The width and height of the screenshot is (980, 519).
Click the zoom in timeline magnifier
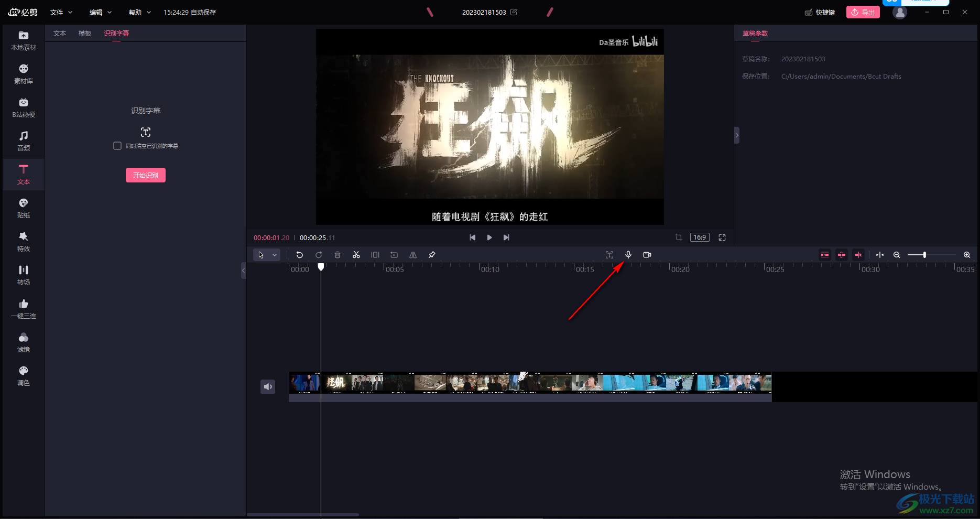(967, 255)
